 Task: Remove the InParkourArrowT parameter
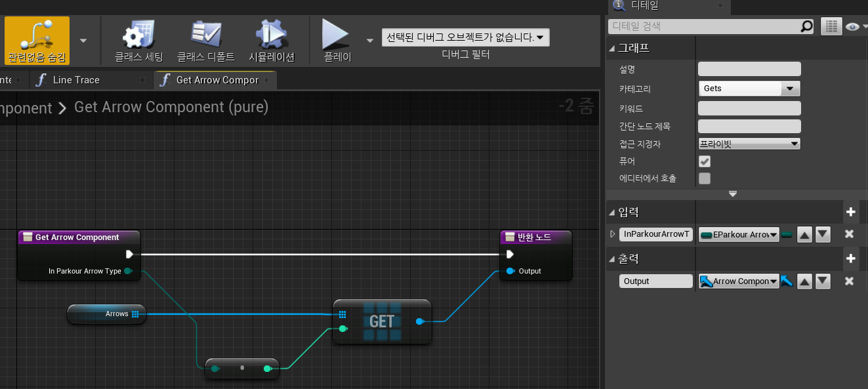pos(849,234)
